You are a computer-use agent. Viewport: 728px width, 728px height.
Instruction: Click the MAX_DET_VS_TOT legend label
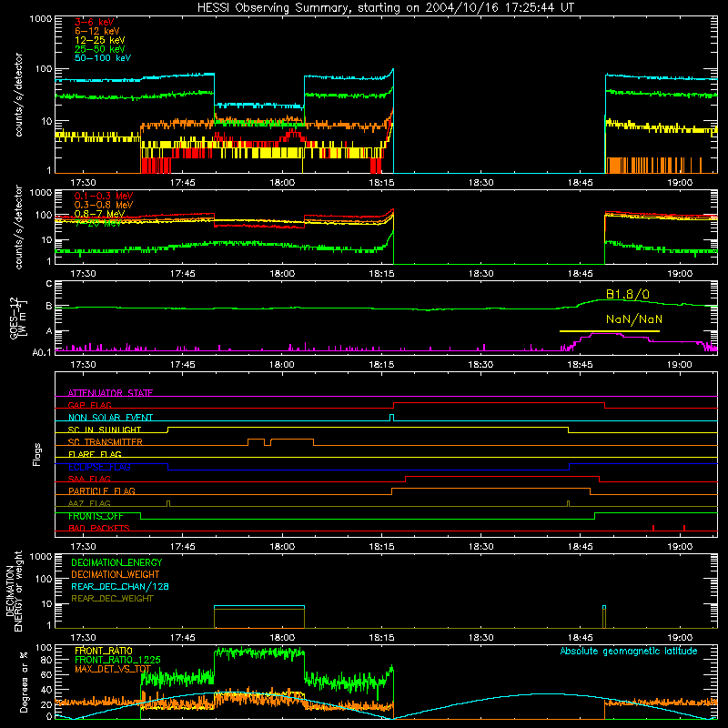point(113,669)
